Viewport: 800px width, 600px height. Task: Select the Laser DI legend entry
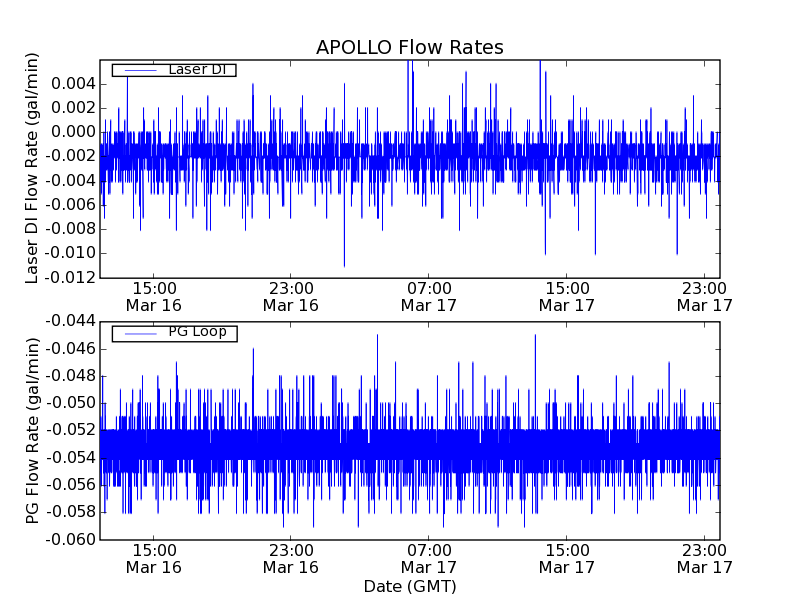click(x=196, y=69)
